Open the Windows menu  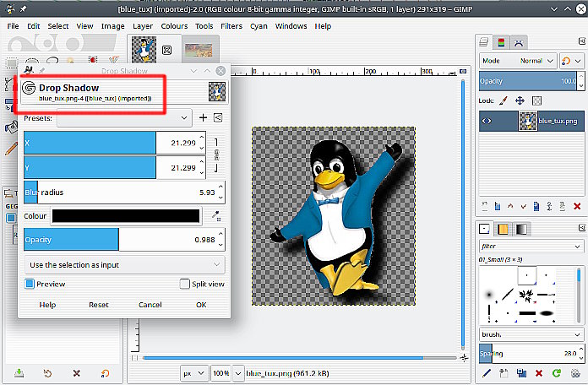[x=291, y=26]
